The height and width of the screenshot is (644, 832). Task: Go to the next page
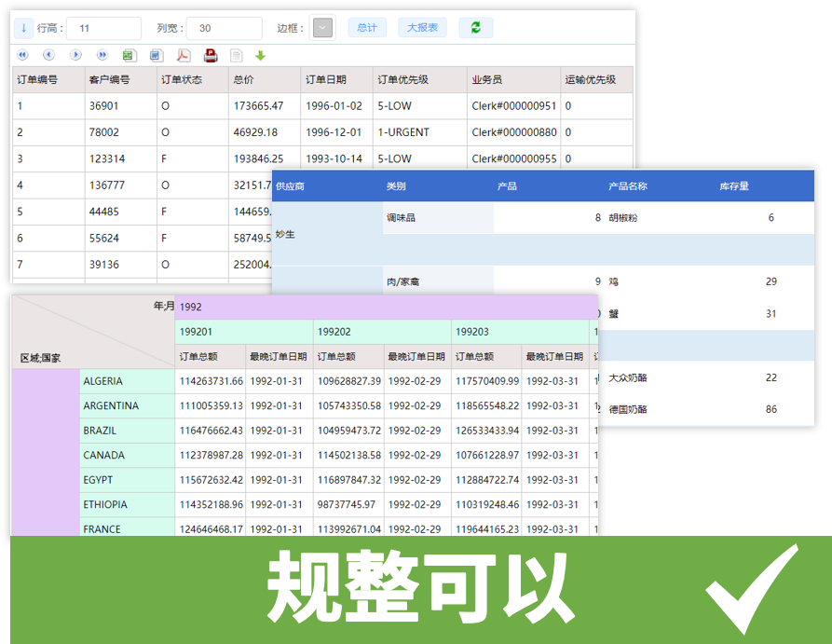coord(76,55)
